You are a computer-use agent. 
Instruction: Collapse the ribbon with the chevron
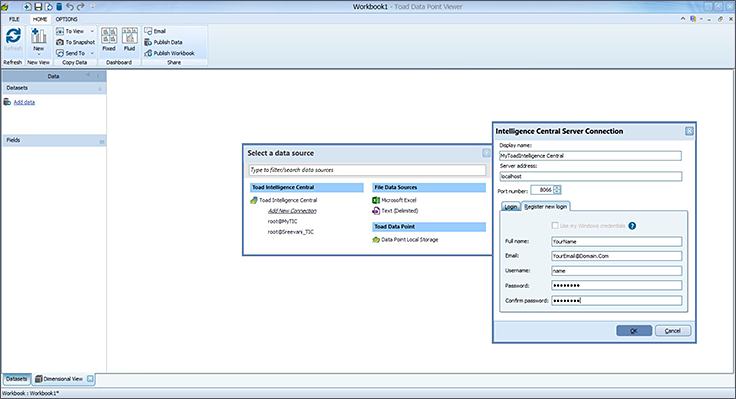pos(683,19)
